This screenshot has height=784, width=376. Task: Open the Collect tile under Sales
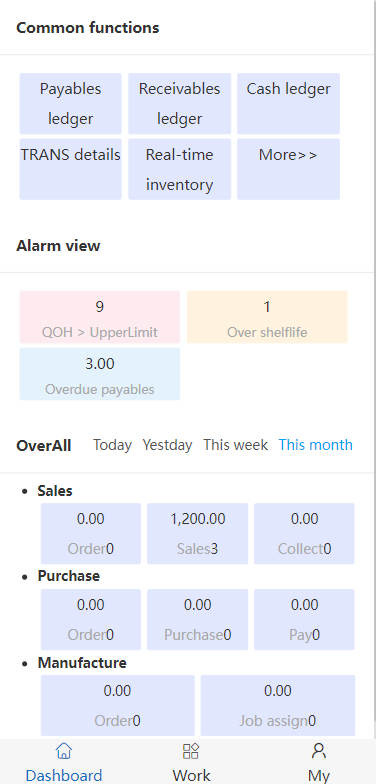pos(304,534)
